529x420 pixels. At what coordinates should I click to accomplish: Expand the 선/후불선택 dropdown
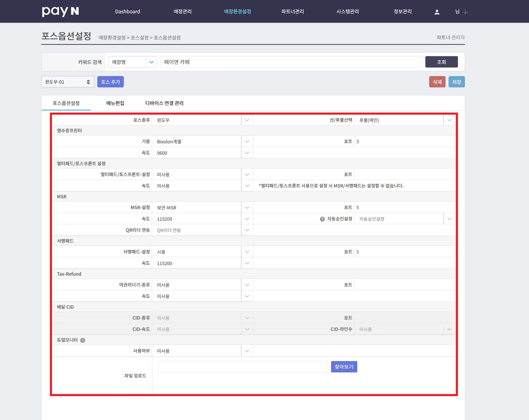coord(404,120)
